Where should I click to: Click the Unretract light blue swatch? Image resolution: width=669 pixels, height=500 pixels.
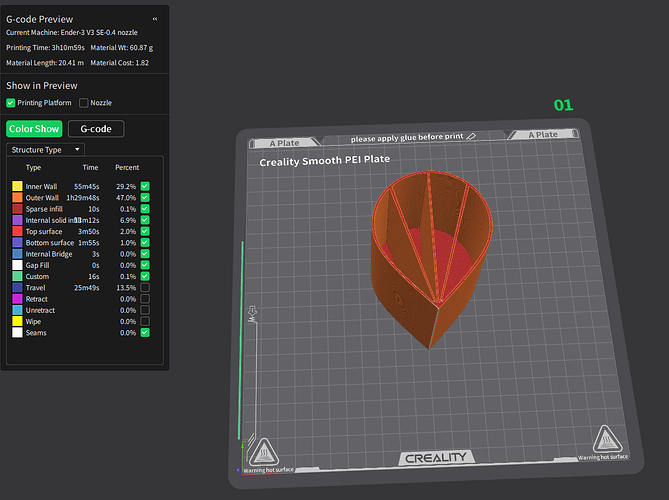tap(17, 310)
